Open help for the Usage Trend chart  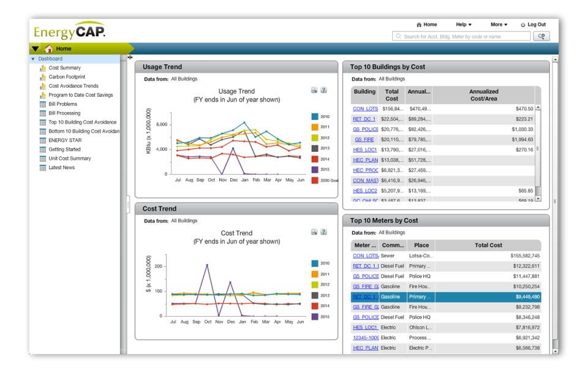click(323, 90)
